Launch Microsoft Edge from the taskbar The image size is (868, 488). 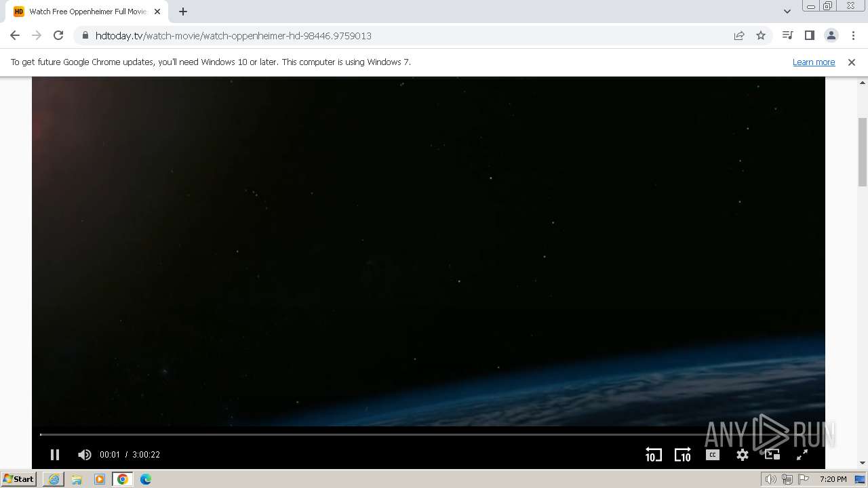[146, 479]
